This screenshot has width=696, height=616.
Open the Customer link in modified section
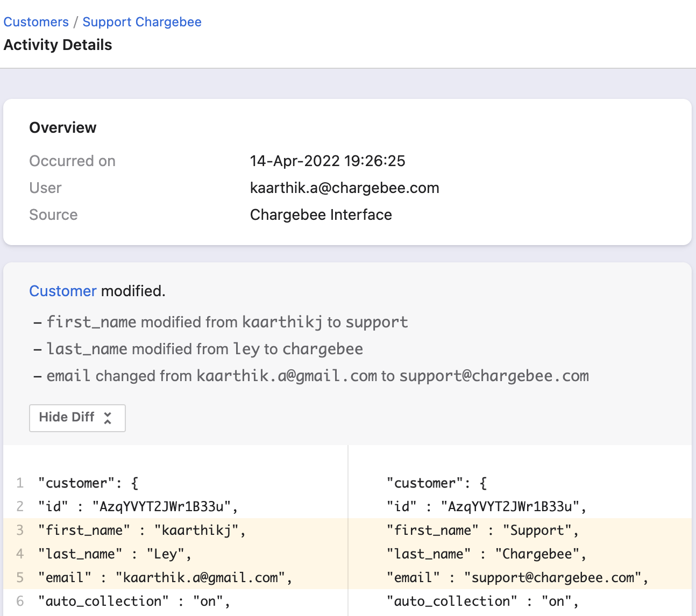point(62,291)
